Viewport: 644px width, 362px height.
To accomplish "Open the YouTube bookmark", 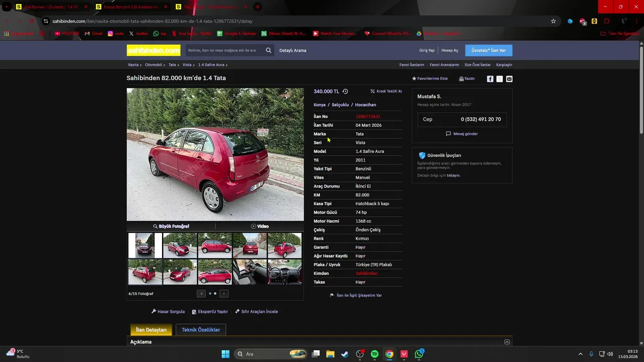I will (x=67, y=34).
